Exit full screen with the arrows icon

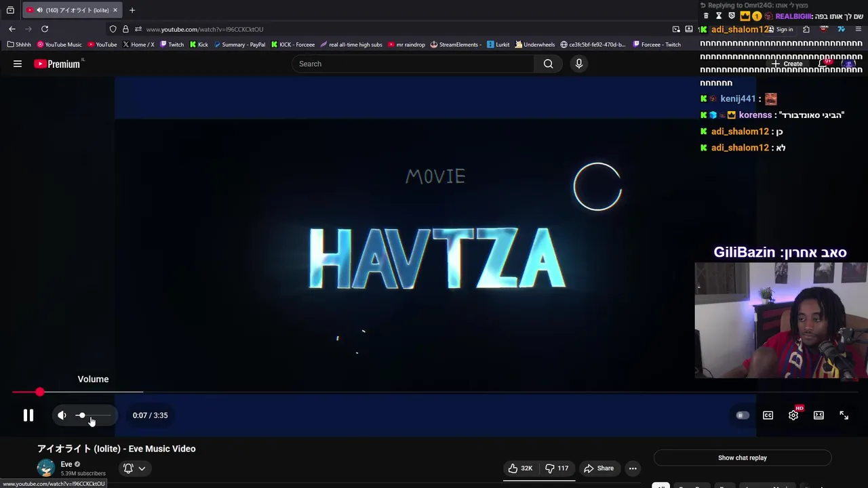click(844, 415)
